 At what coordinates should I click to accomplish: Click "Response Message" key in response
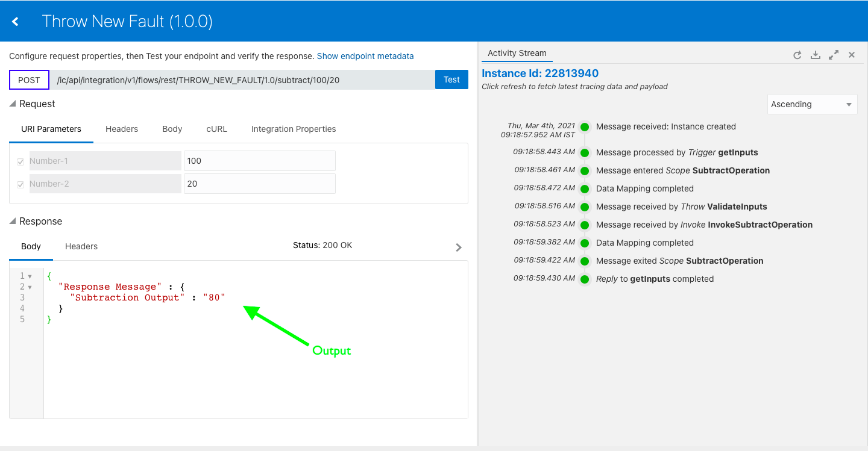click(110, 287)
